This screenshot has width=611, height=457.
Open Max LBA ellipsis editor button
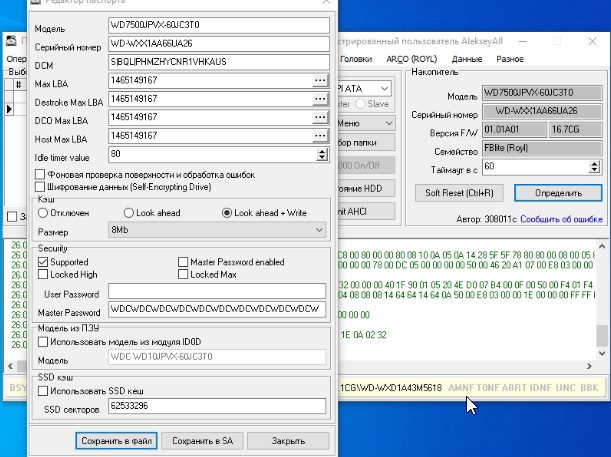point(320,81)
